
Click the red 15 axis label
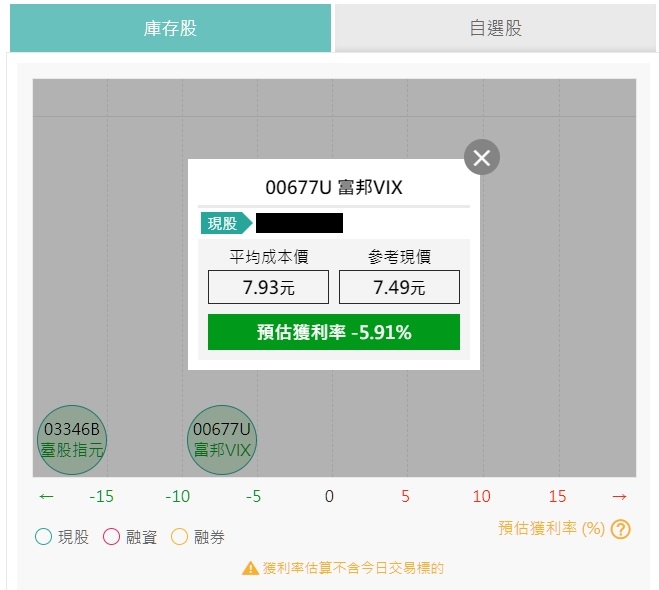click(x=558, y=496)
